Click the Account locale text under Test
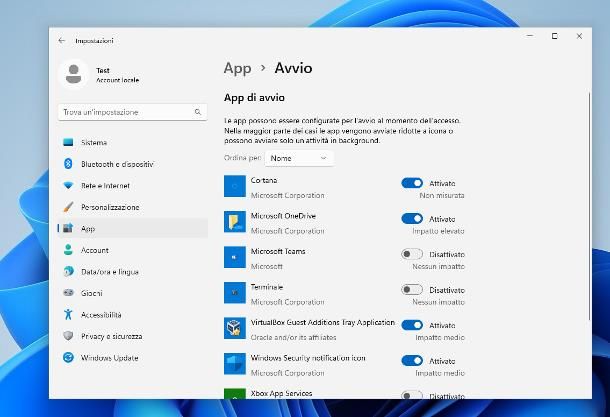The width and height of the screenshot is (610, 417). [117, 80]
